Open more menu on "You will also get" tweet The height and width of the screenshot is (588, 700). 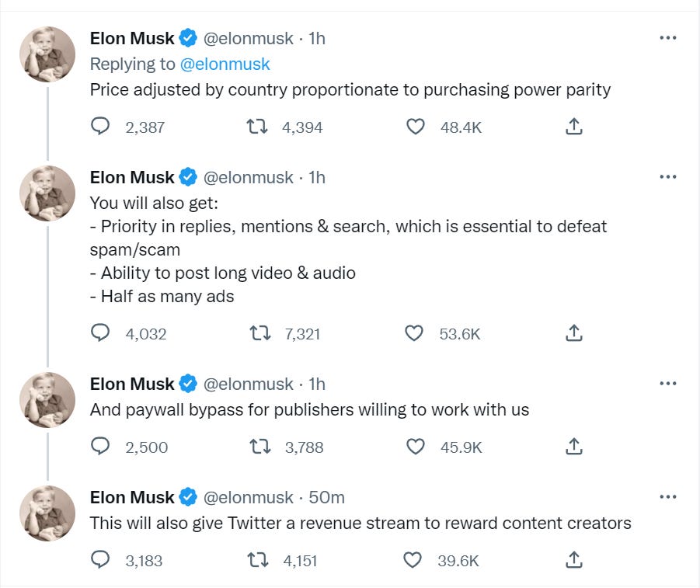[x=667, y=177]
